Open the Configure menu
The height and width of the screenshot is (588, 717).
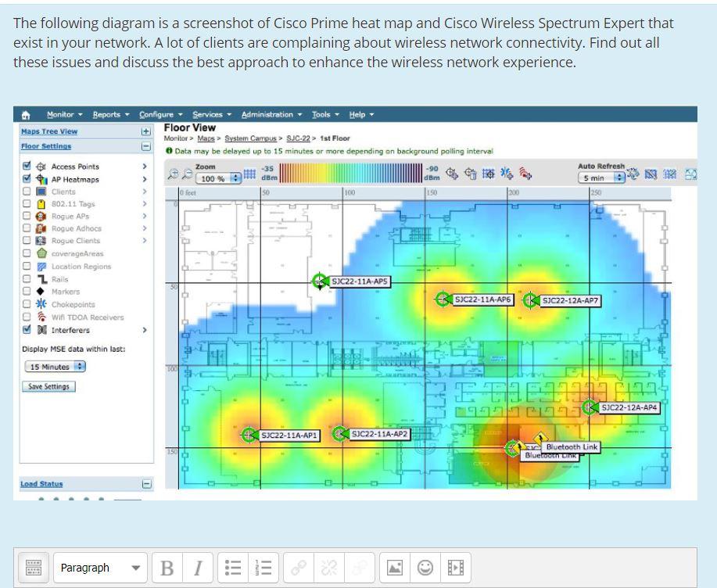pos(161,114)
